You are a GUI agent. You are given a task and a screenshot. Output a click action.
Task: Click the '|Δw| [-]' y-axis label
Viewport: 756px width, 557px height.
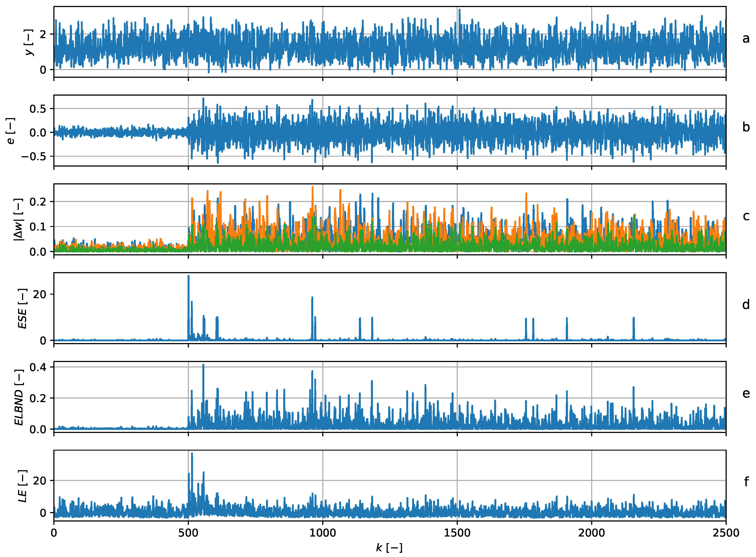19,219
